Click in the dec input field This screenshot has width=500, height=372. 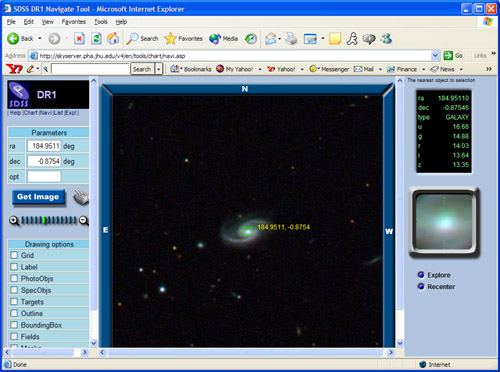click(x=44, y=161)
